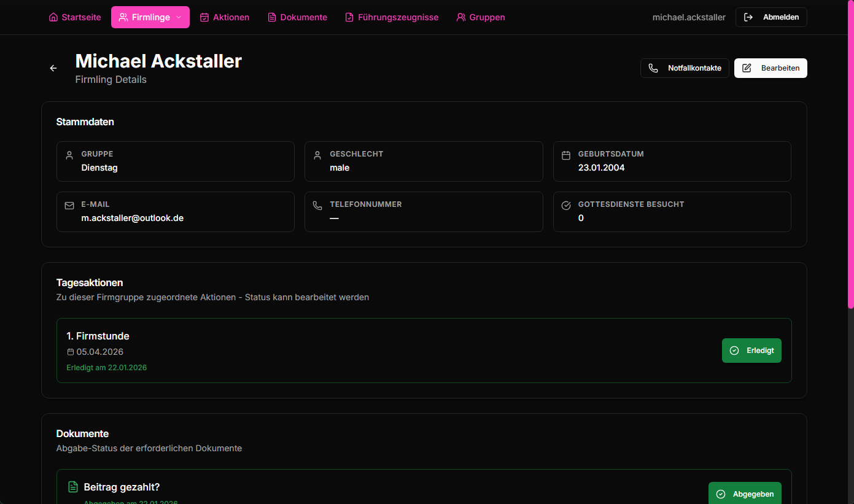This screenshot has height=504, width=854.
Task: Click the Abmelden text to log out
Action: click(781, 17)
